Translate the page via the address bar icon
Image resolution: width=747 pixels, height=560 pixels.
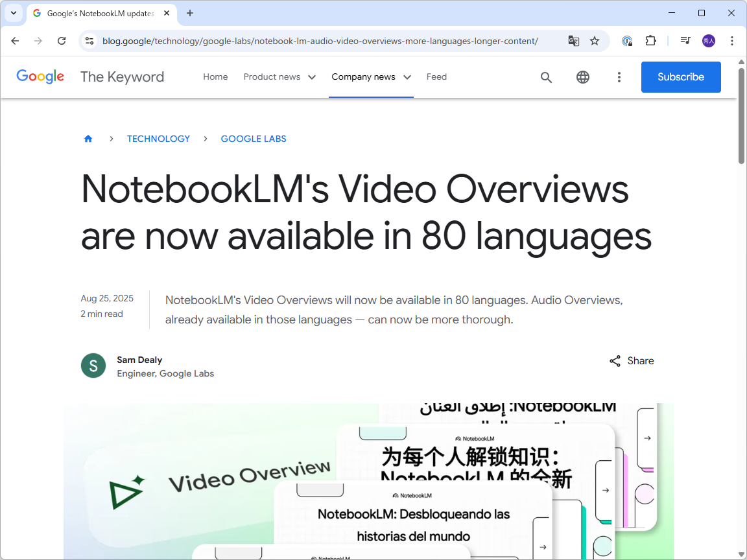(x=573, y=40)
